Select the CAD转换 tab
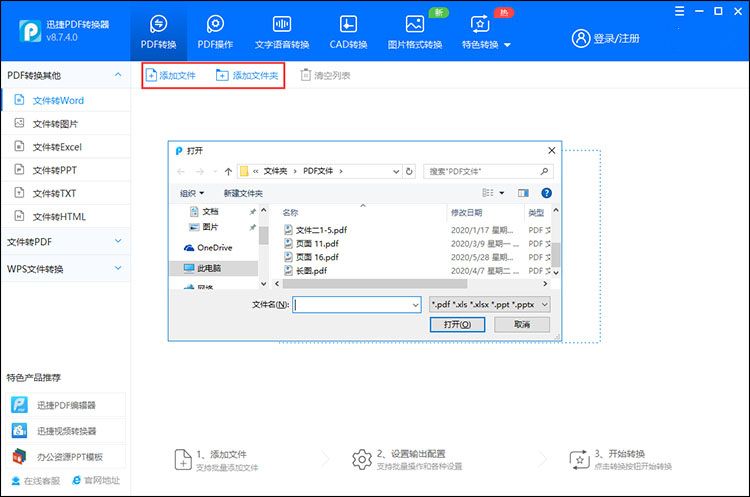Viewport: 750px width, 497px height. [348, 33]
